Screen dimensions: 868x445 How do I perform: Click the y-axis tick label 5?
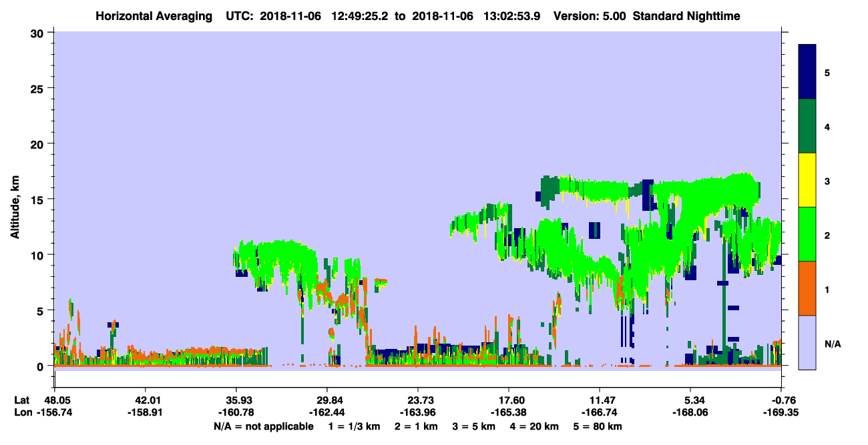click(x=42, y=310)
